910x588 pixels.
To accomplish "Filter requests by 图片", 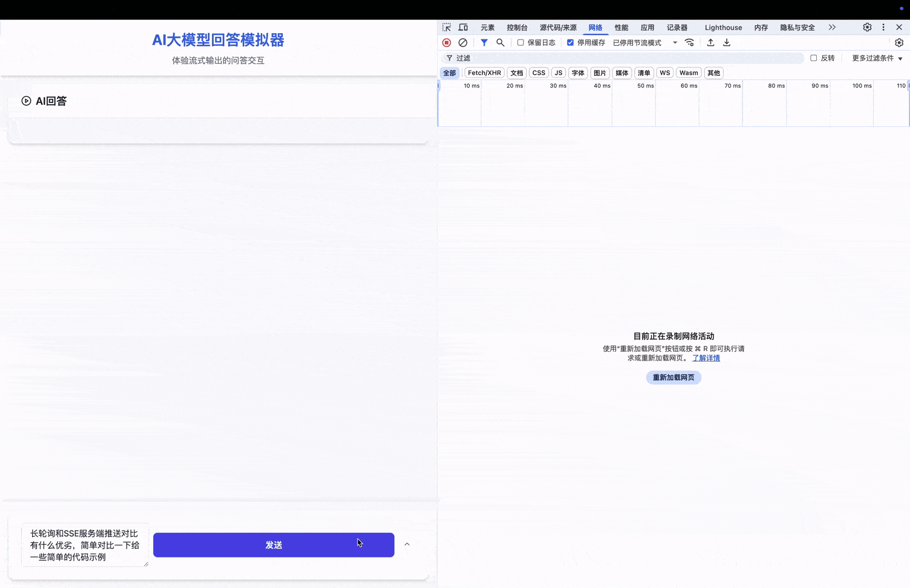I will 600,73.
